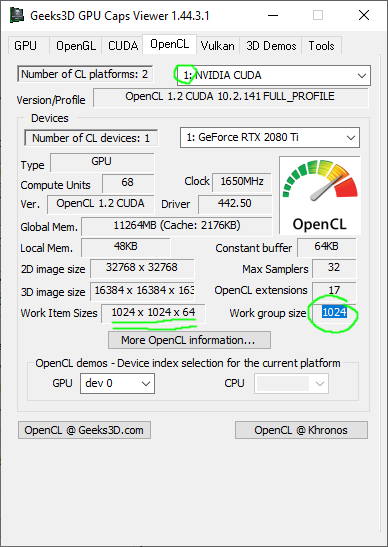Open the OpenCL @ Khronos link button
The height and width of the screenshot is (547, 388).
click(x=301, y=430)
